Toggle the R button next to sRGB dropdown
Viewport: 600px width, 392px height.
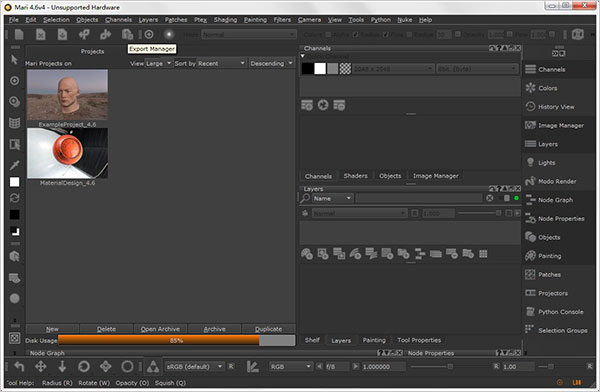231,366
